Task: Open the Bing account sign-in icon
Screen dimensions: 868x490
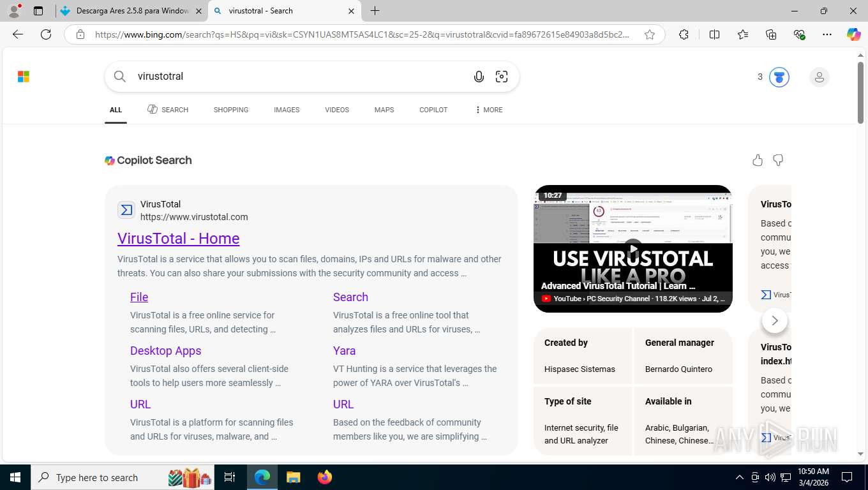Action: pyautogui.click(x=819, y=77)
